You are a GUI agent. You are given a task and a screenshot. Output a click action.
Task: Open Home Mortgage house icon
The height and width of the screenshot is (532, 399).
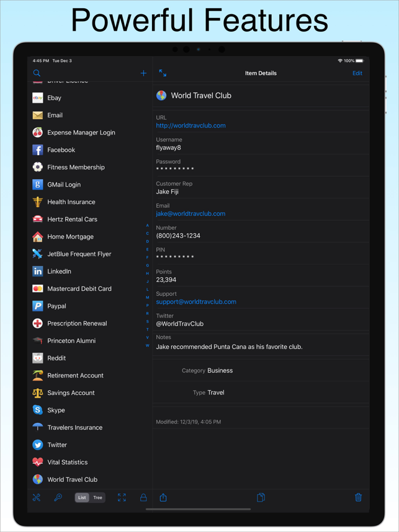point(38,236)
